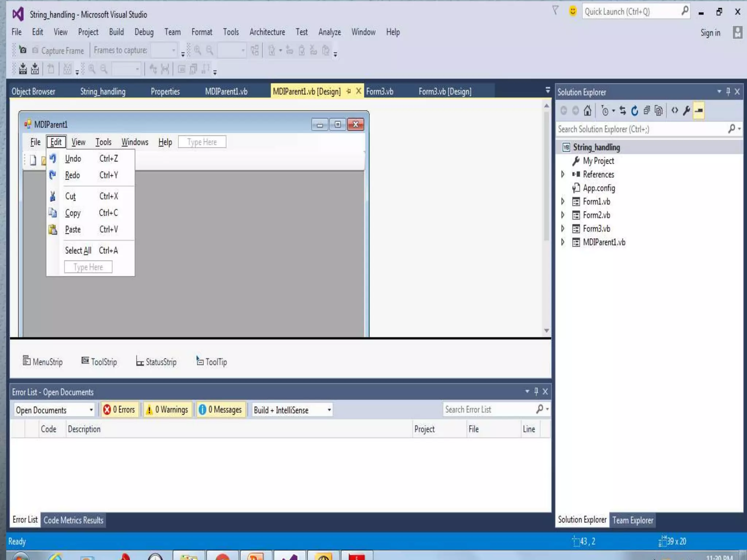747x560 pixels.
Task: Click the Refresh icon in Solution Explorer
Action: pos(635,110)
